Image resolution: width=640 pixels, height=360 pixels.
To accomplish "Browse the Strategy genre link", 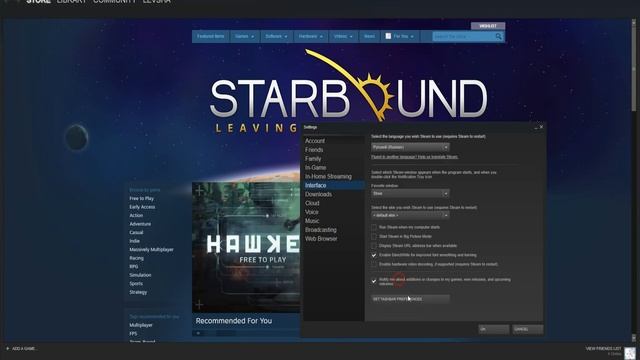I will click(138, 292).
